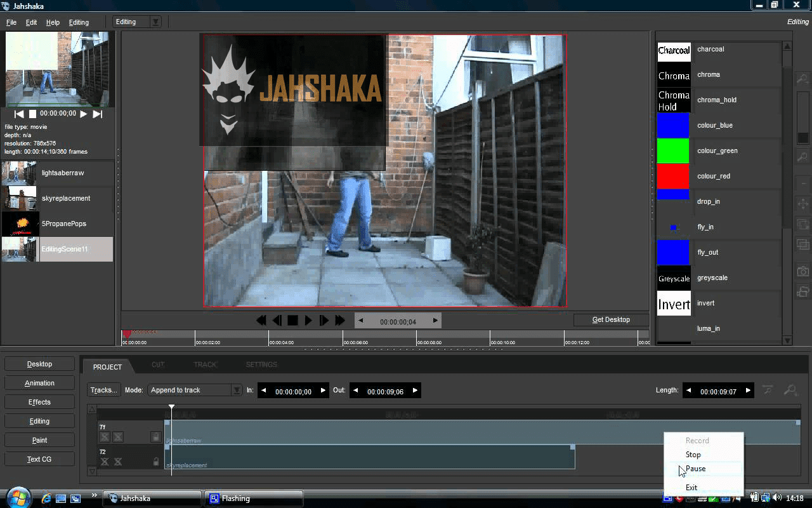Rewind the main viewer
The image size is (812, 508).
[261, 321]
